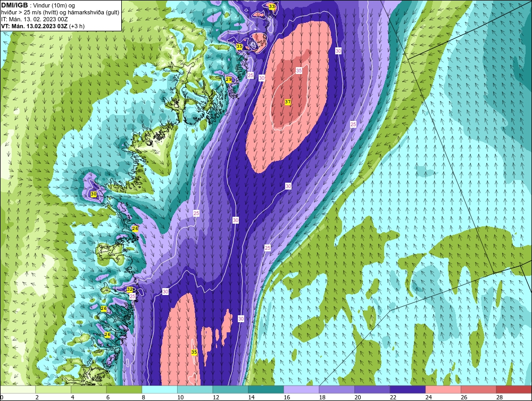532x401 pixels.
Task: Select the 'IT: Mán. 13. 02. 2023 00Z' line
Action: point(34,19)
